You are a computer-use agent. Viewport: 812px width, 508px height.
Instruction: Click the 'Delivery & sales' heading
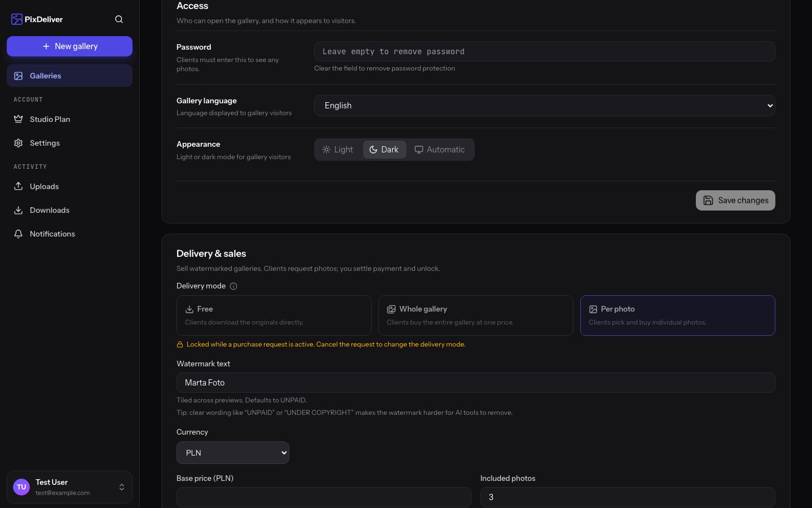211,253
